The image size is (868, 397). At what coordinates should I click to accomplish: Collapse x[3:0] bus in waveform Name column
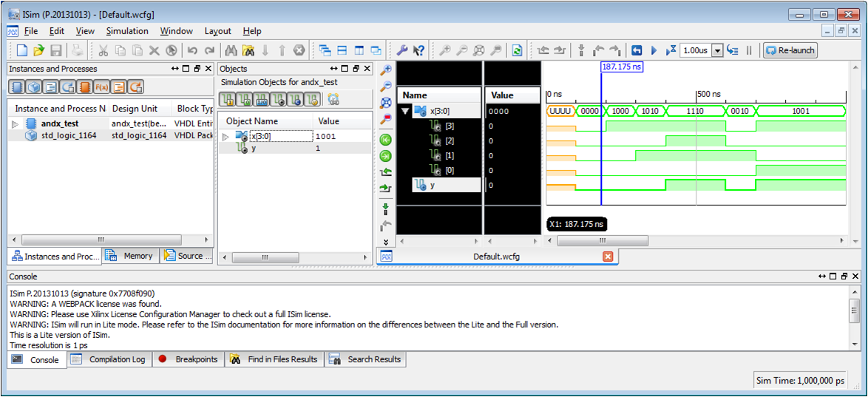pos(405,111)
